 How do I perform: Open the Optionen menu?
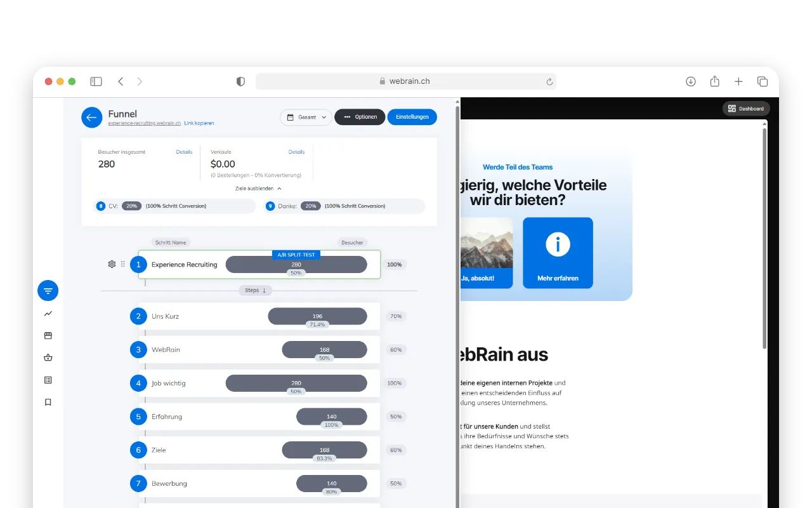[360, 117]
